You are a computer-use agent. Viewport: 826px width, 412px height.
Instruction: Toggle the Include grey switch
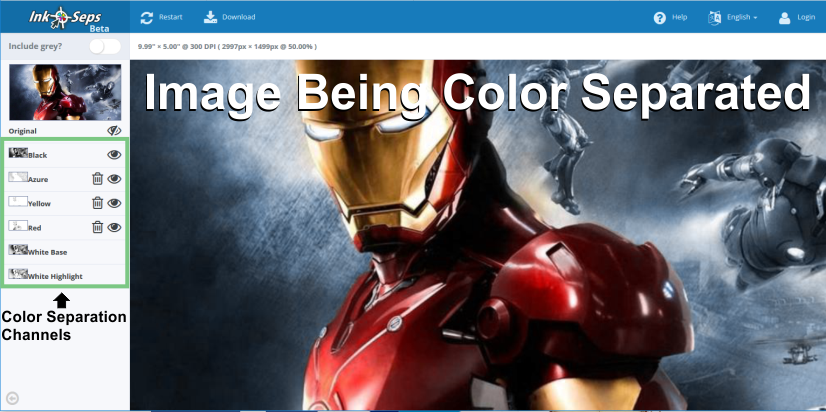click(x=104, y=46)
